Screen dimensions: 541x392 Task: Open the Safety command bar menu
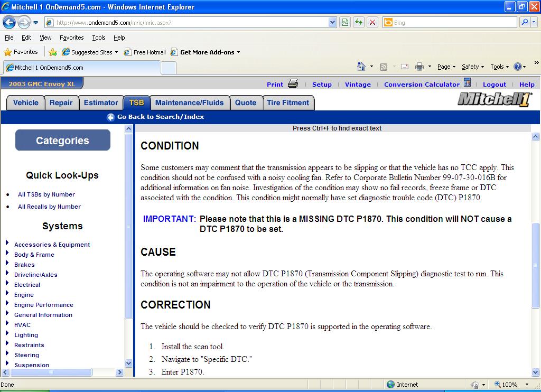(473, 67)
